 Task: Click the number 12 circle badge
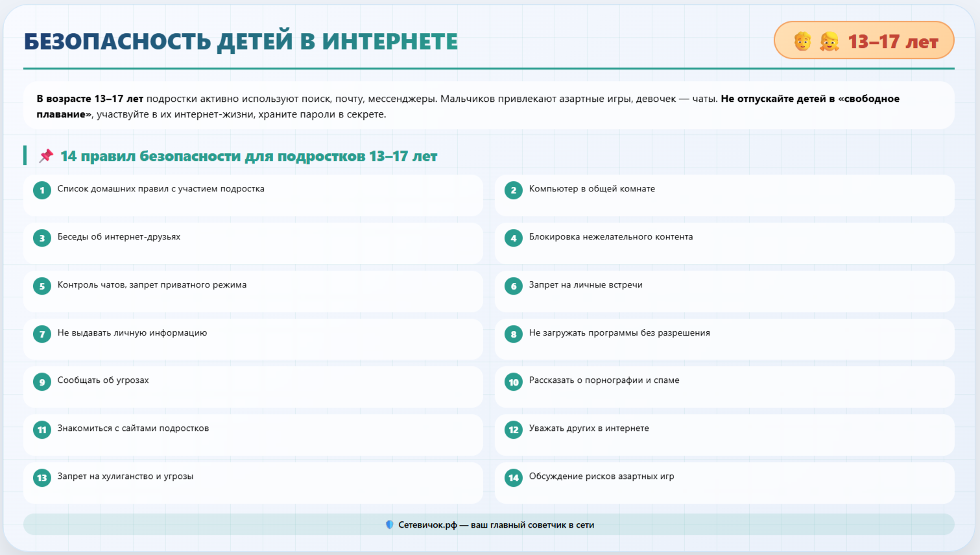point(514,430)
